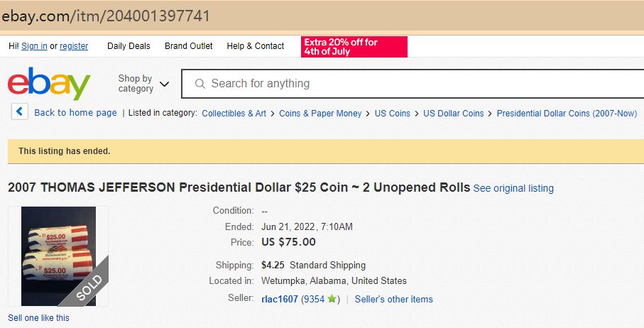This screenshot has width=644, height=328.
Task: Open Collectibles & Art breadcrumb
Action: pyautogui.click(x=234, y=113)
